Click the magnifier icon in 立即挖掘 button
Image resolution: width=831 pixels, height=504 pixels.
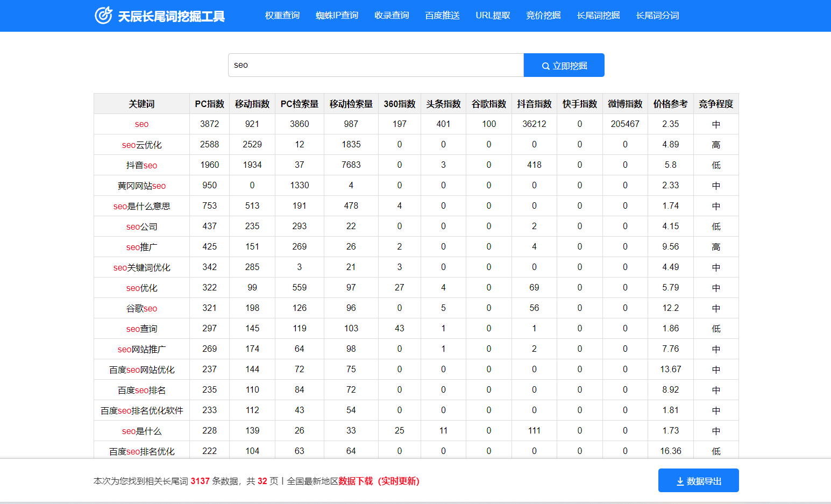pyautogui.click(x=545, y=66)
